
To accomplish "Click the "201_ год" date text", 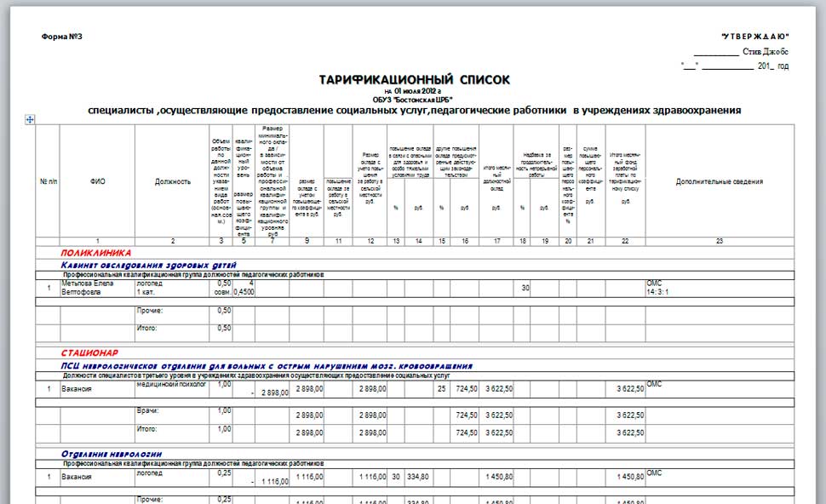I will [x=773, y=66].
